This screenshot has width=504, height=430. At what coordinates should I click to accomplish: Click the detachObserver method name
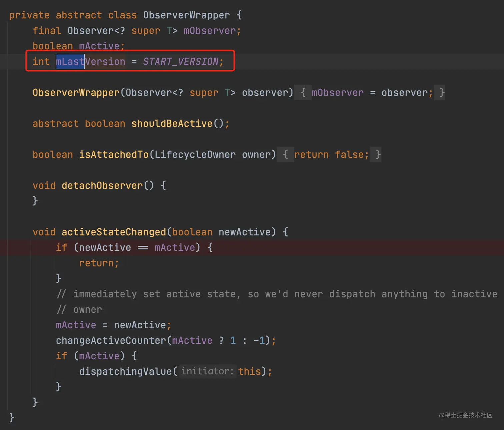[x=102, y=186]
